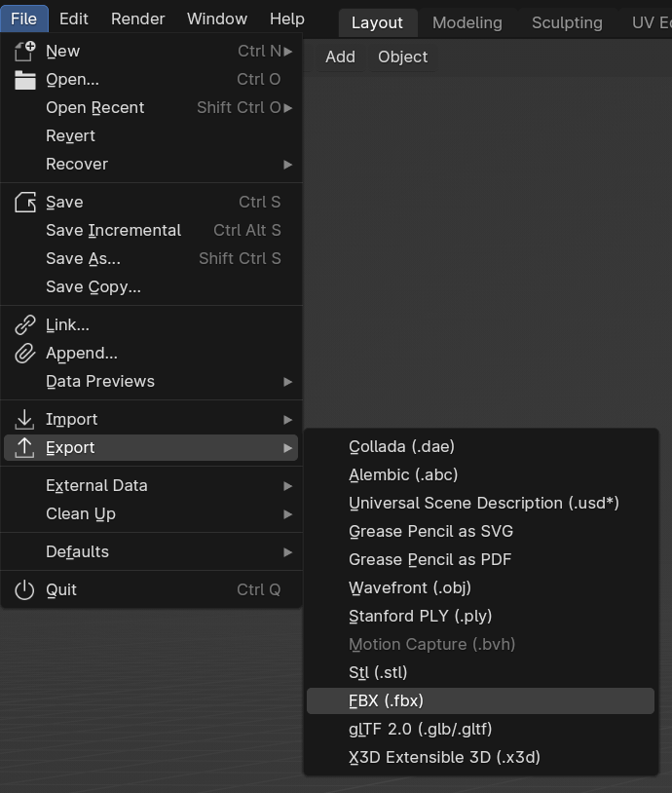Switch to the Layout workspace tab
This screenshot has height=793, width=672.
377,22
